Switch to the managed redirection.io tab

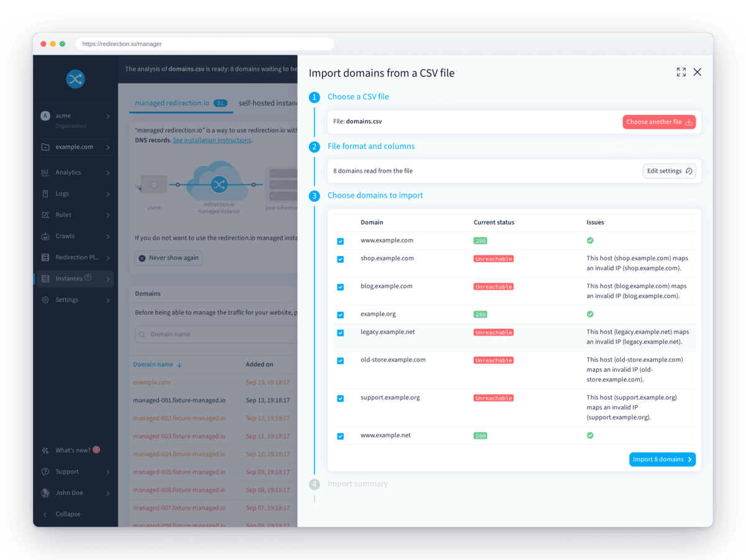pyautogui.click(x=181, y=103)
